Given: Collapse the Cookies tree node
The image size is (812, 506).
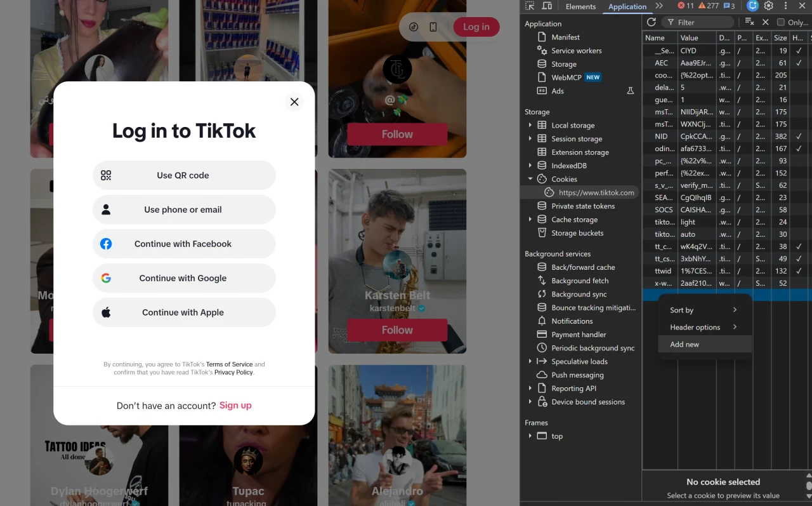Looking at the screenshot, I should [530, 179].
